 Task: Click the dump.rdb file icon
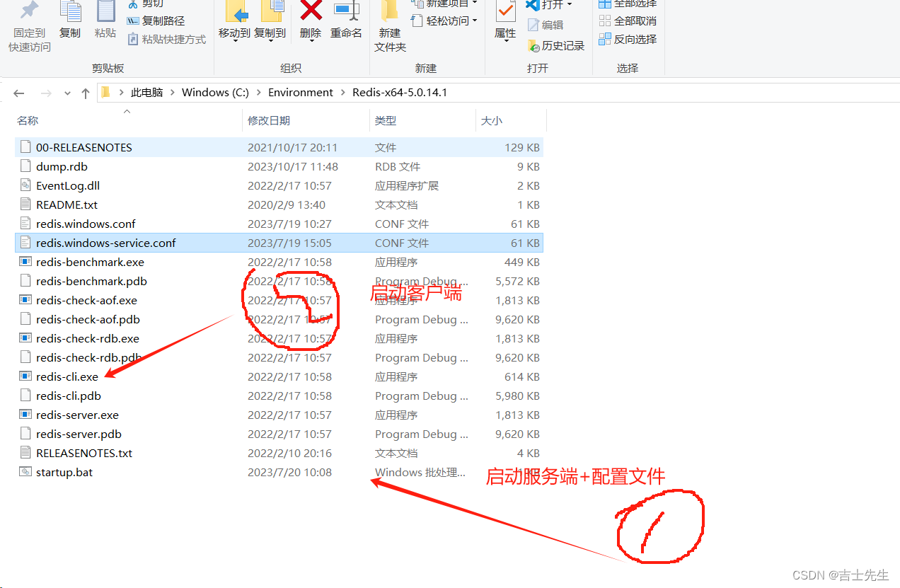tap(25, 167)
